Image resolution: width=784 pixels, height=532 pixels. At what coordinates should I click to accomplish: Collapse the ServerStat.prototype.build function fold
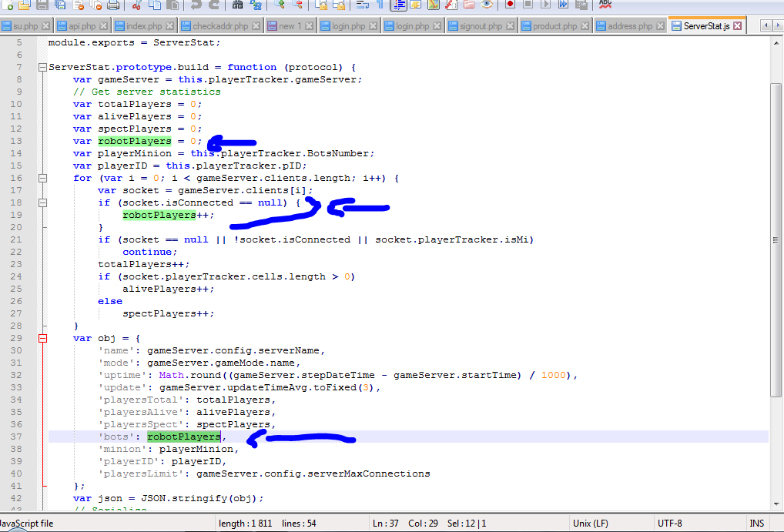pos(43,68)
